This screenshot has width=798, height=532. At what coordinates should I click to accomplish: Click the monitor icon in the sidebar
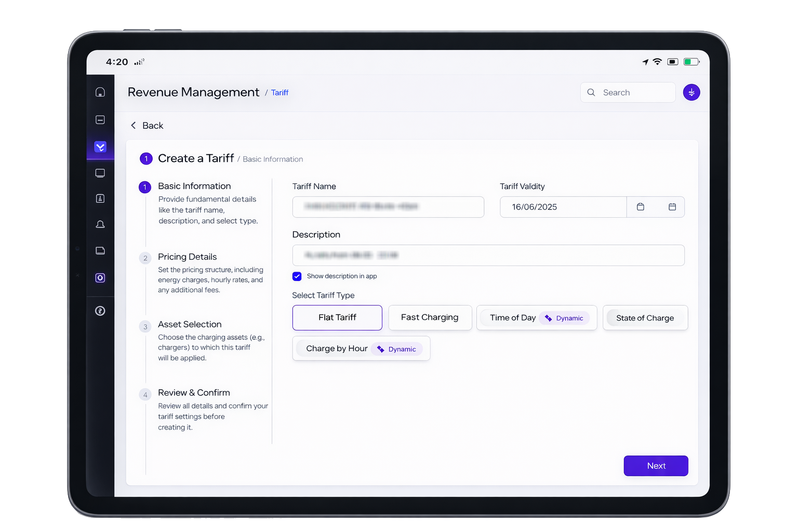click(x=100, y=173)
